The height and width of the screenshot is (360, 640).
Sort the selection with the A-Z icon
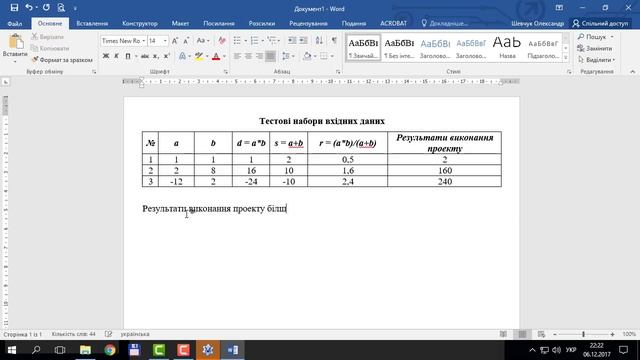(319, 40)
